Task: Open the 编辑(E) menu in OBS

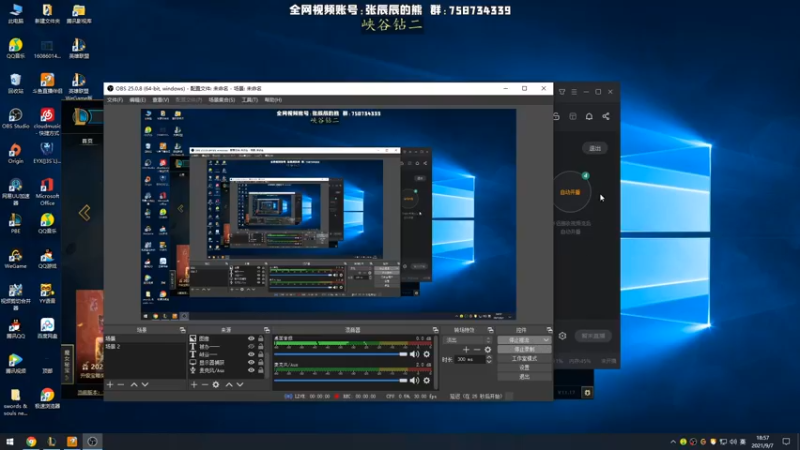Action: tap(137, 100)
